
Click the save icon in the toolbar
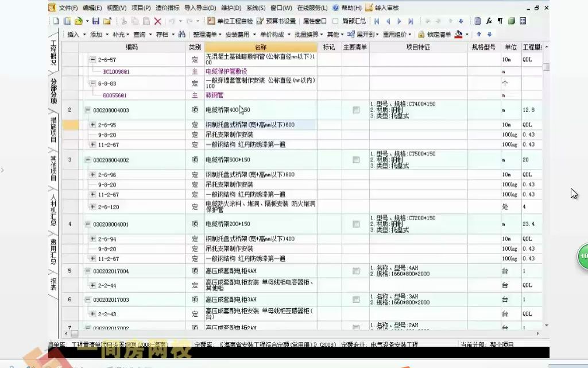[x=95, y=20]
